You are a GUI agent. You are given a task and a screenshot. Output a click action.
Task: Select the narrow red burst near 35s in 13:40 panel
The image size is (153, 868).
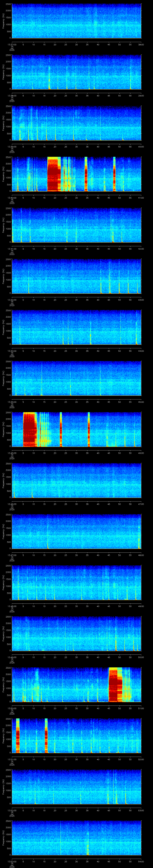pos(86,174)
